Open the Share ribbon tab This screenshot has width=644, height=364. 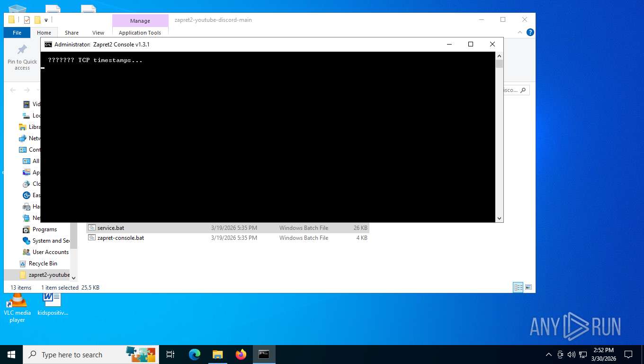coord(72,33)
